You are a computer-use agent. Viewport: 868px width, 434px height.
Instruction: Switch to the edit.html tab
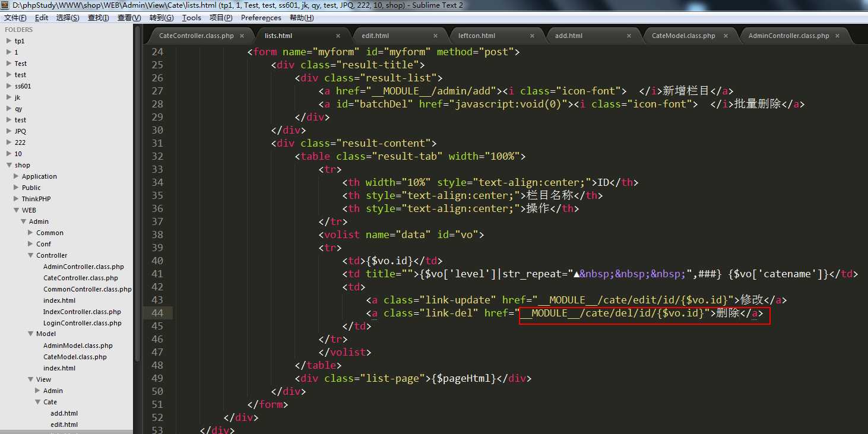[x=375, y=36]
